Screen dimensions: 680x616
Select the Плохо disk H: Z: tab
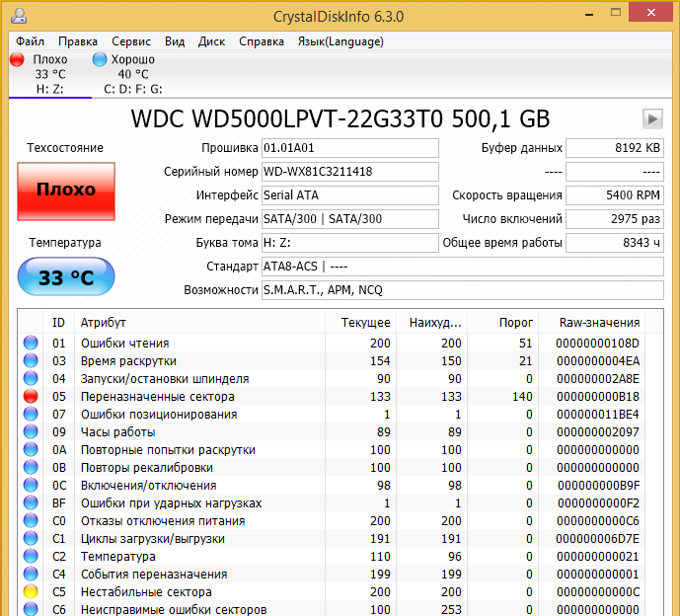click(50, 74)
